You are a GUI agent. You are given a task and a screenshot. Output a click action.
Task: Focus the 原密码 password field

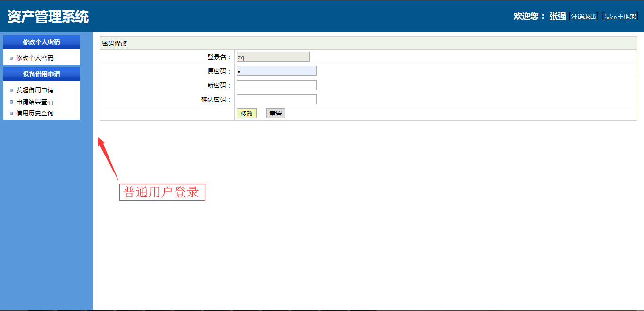click(x=276, y=71)
